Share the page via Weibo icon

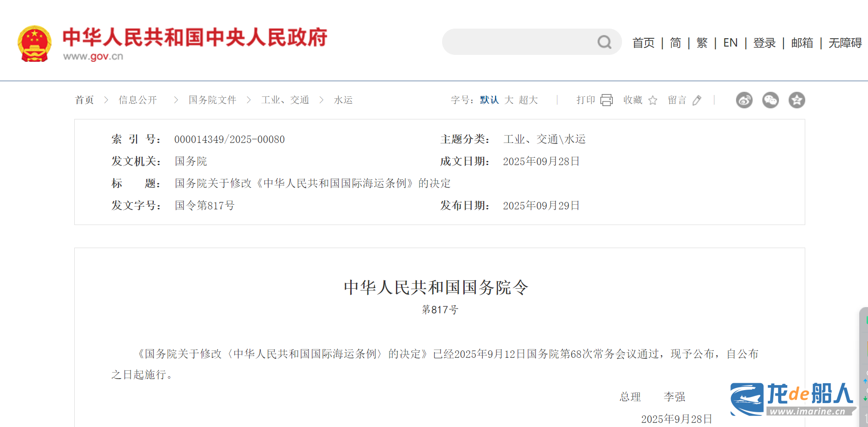click(x=744, y=100)
